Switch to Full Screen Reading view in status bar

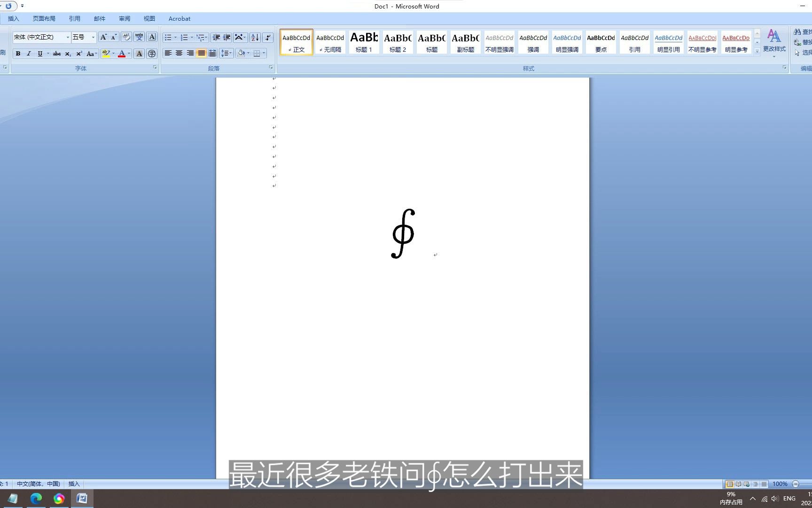(738, 484)
